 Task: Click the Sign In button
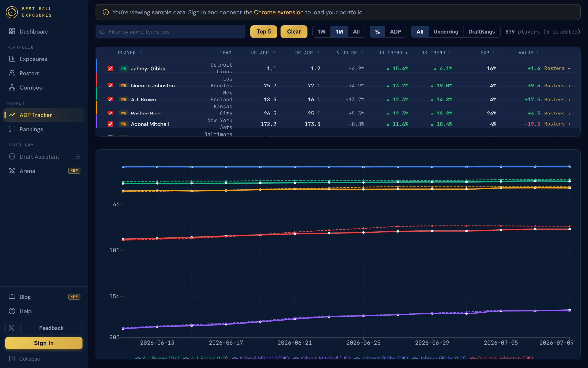pos(44,343)
